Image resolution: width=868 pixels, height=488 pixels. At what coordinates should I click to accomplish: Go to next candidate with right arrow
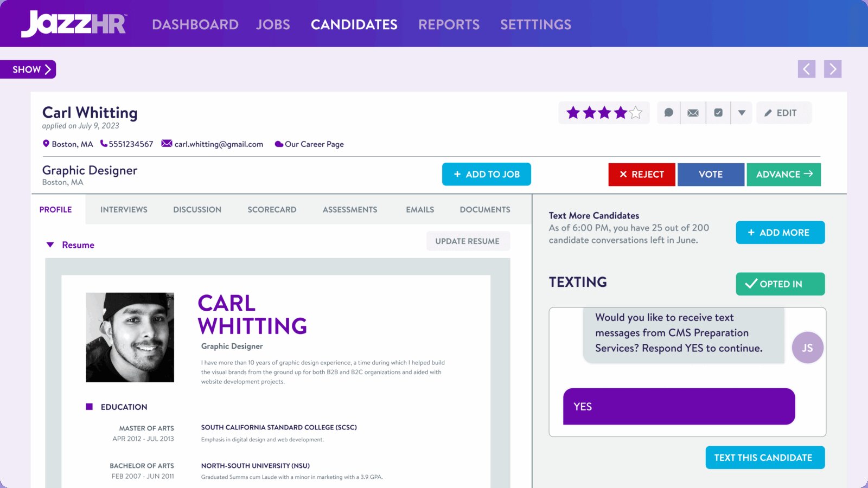coord(832,69)
